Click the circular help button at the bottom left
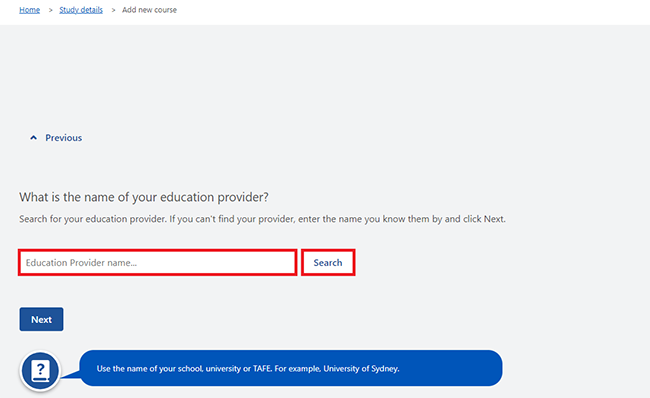This screenshot has width=650, height=398. (41, 371)
